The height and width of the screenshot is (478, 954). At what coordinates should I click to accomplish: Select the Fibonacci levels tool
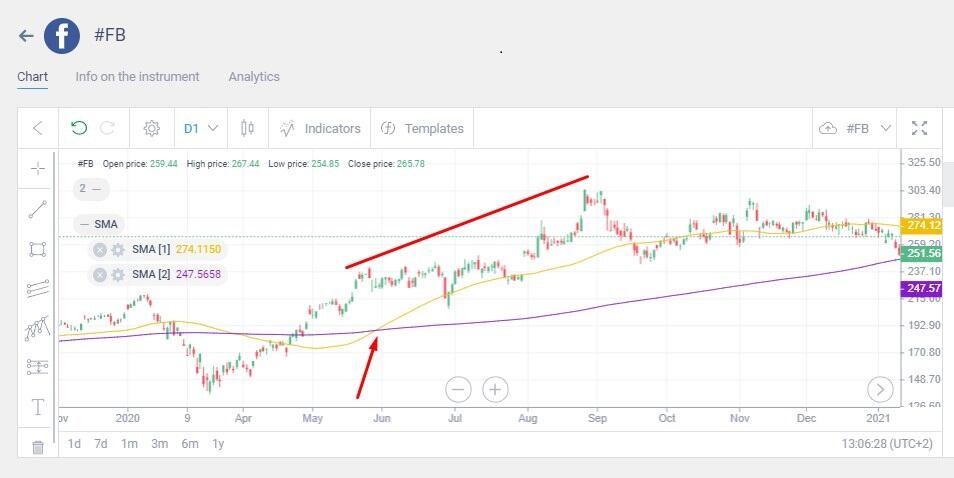coord(38,367)
